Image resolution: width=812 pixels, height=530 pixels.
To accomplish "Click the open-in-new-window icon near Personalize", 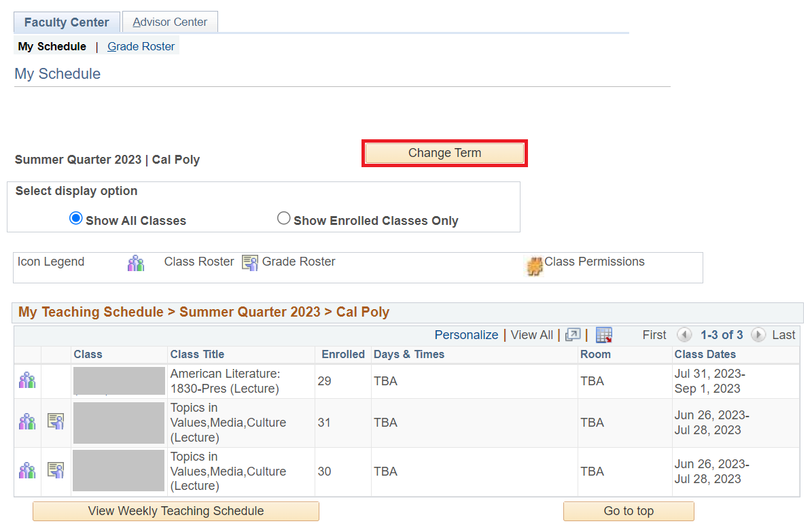I will 572,334.
